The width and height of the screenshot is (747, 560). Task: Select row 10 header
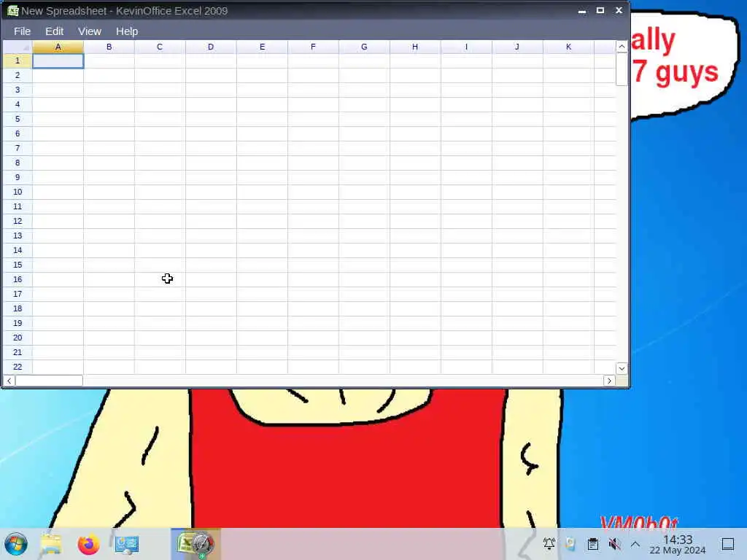point(18,192)
